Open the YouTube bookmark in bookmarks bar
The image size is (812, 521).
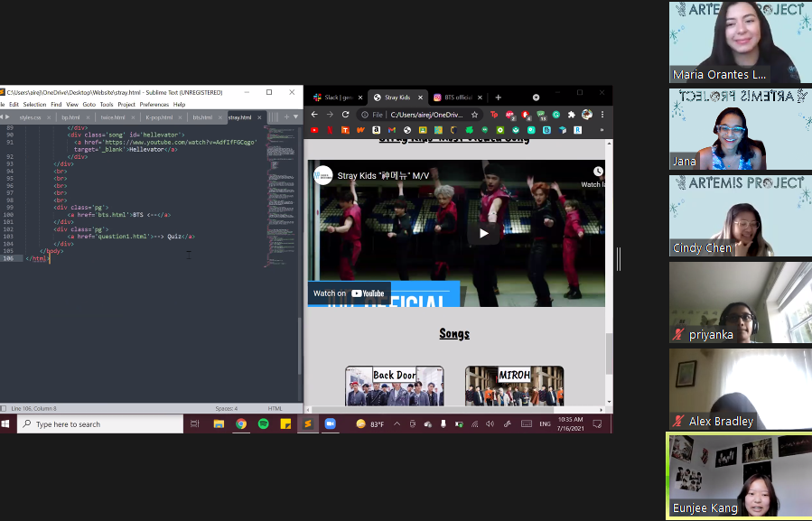point(314,130)
